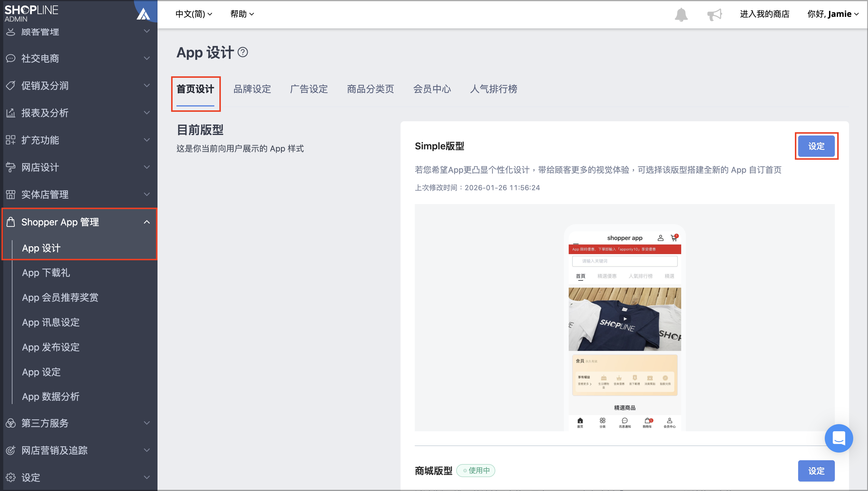
Task: Open App 讯息设定 in sidebar
Action: (51, 322)
